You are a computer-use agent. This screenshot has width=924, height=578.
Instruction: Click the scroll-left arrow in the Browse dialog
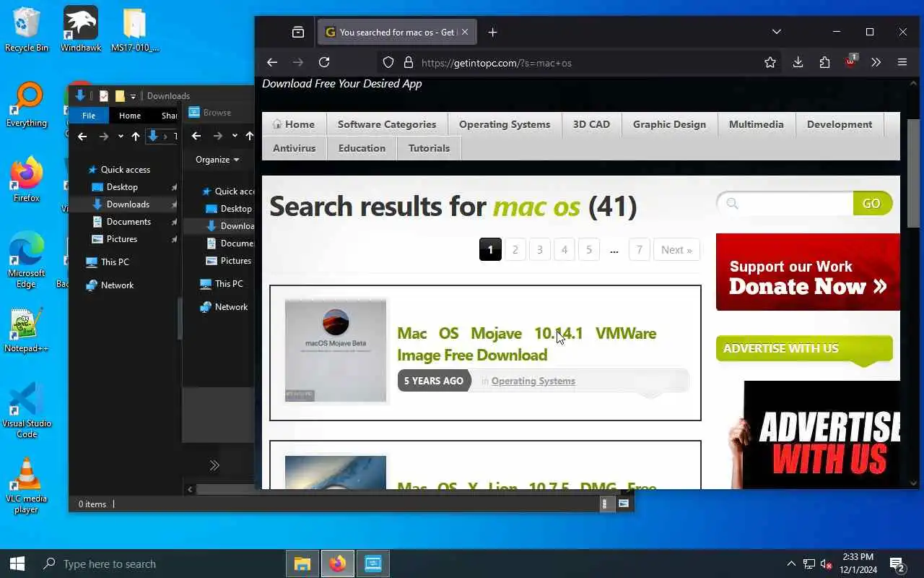190,489
